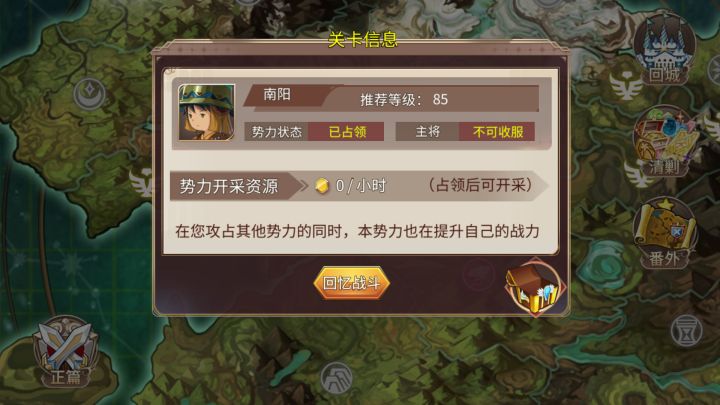Click the 南阳 name label

[277, 95]
